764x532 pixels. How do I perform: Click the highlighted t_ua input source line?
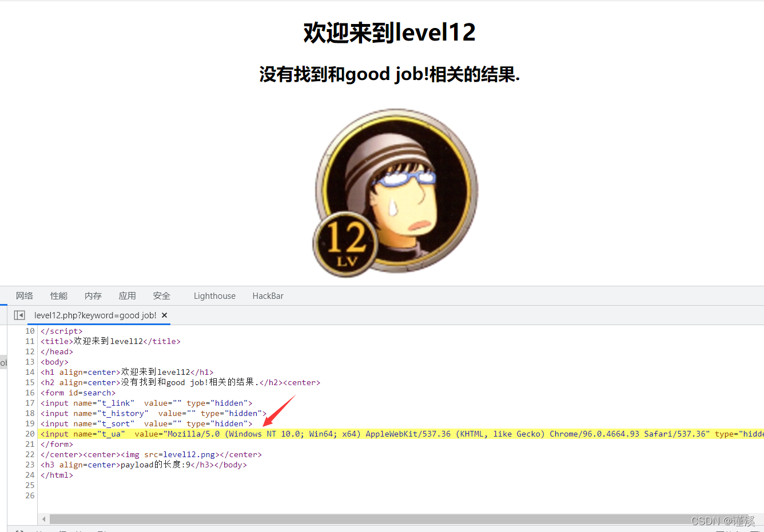pos(402,434)
